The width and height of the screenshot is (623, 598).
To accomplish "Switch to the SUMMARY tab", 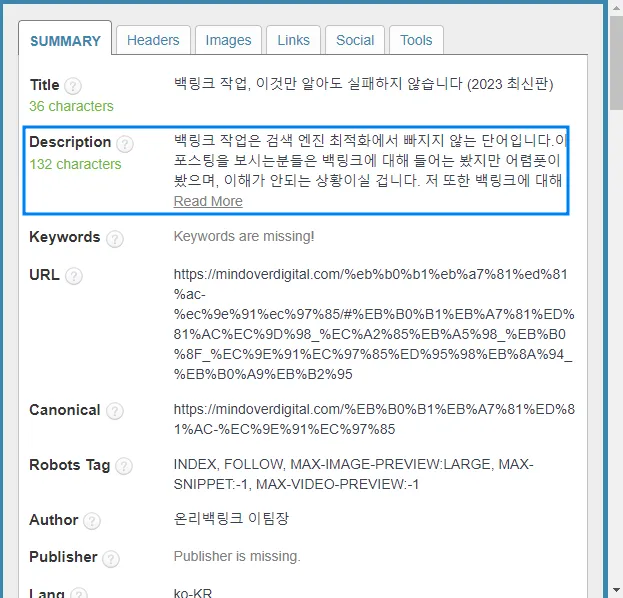I will 65,38.
